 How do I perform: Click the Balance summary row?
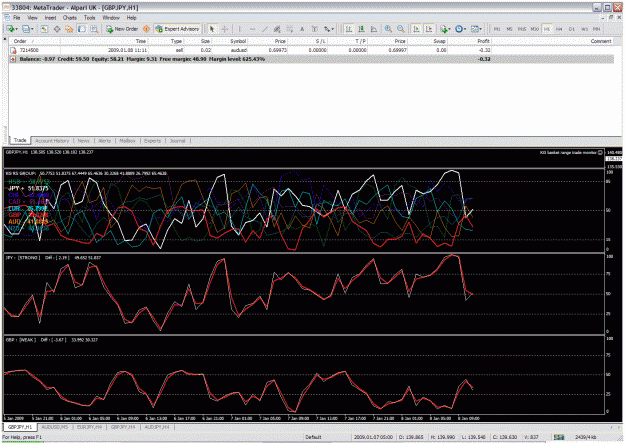[x=311, y=59]
